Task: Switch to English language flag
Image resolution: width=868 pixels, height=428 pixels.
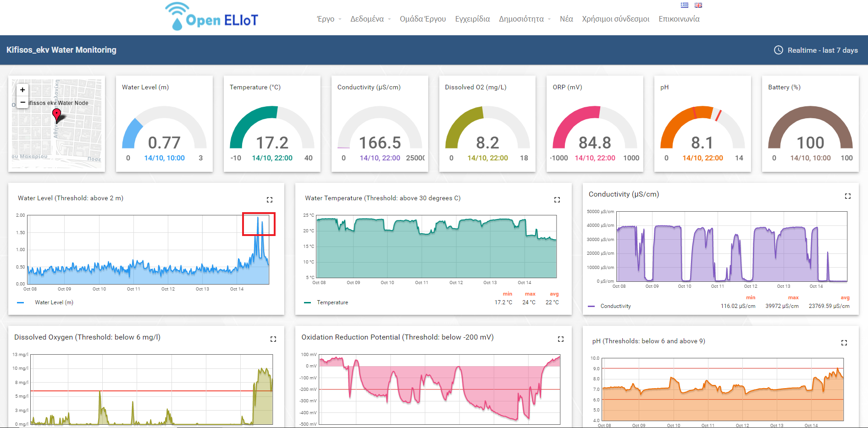Action: pyautogui.click(x=698, y=5)
